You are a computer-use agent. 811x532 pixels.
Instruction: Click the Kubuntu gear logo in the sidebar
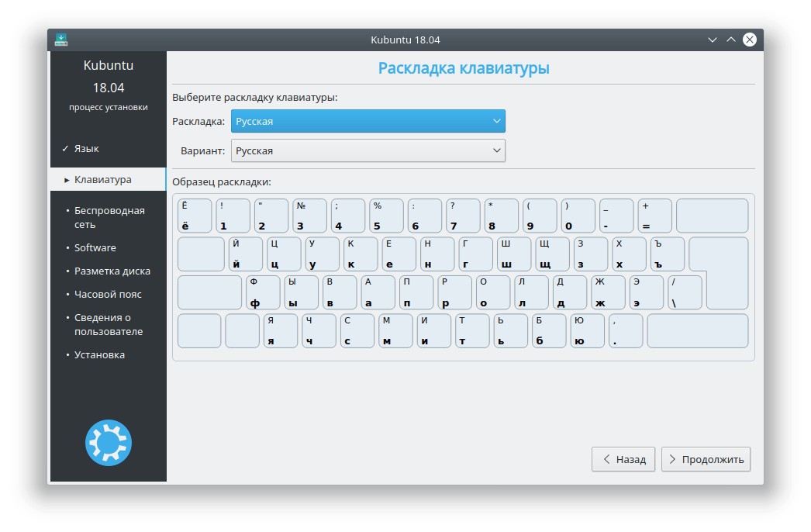point(109,443)
